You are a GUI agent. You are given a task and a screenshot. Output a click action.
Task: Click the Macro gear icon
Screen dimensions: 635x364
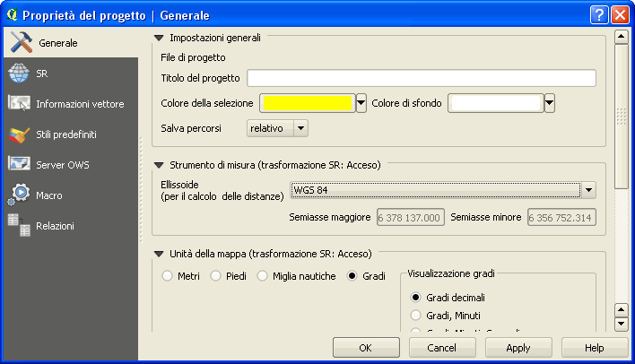pos(20,195)
